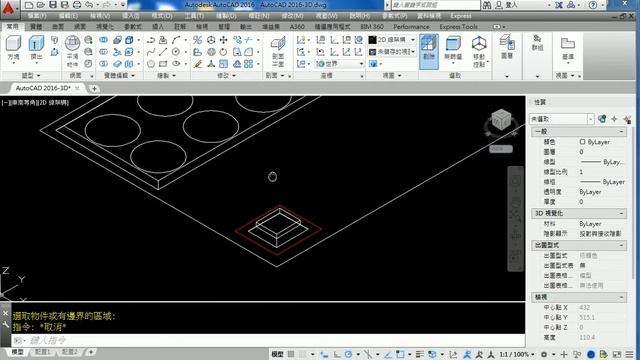Open the Help question mark icon
640x360 pixels.
593,5
